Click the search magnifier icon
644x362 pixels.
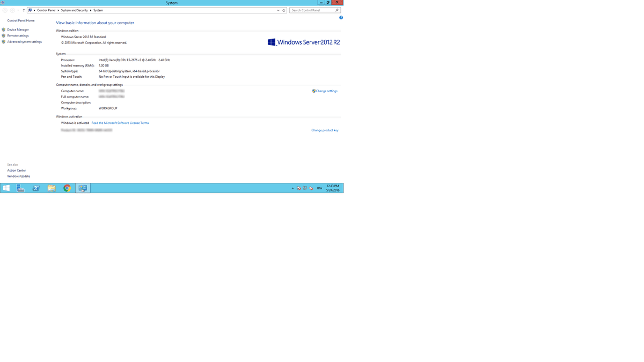tap(337, 10)
